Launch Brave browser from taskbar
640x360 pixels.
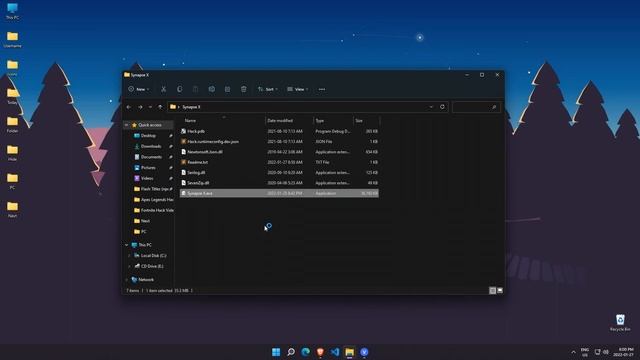(x=320, y=352)
